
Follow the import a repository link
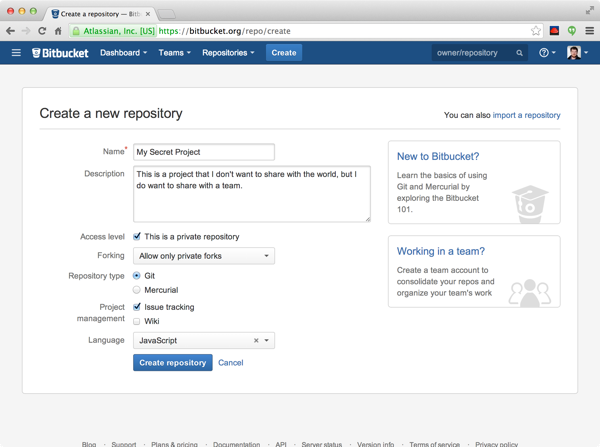click(x=526, y=115)
